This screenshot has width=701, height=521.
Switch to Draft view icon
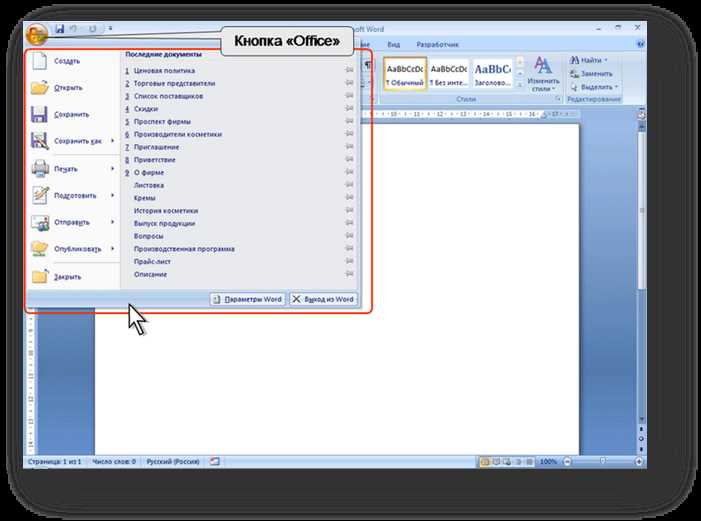pos(529,462)
